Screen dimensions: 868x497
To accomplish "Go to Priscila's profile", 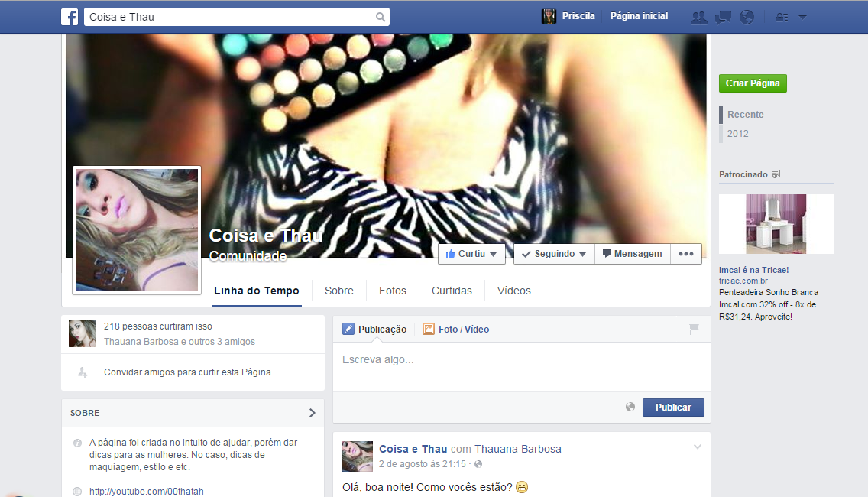I will tap(578, 16).
